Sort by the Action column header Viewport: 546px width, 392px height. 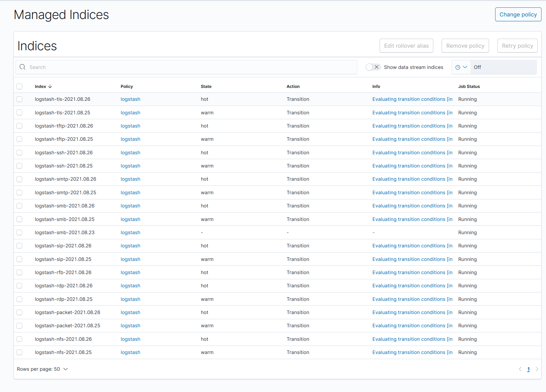[x=293, y=86]
